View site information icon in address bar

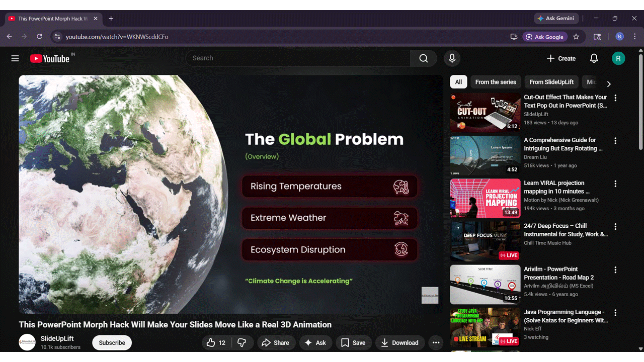(x=57, y=37)
